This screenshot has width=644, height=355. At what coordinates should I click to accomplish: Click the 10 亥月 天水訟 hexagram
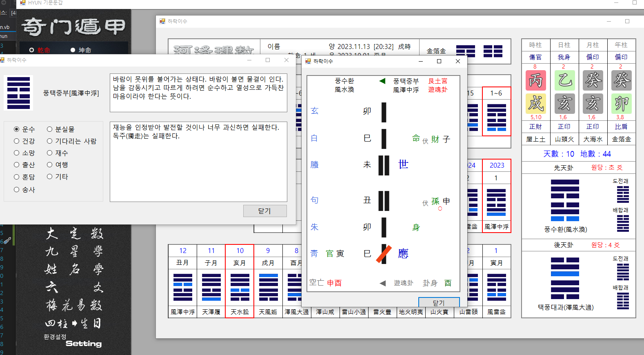point(240,287)
